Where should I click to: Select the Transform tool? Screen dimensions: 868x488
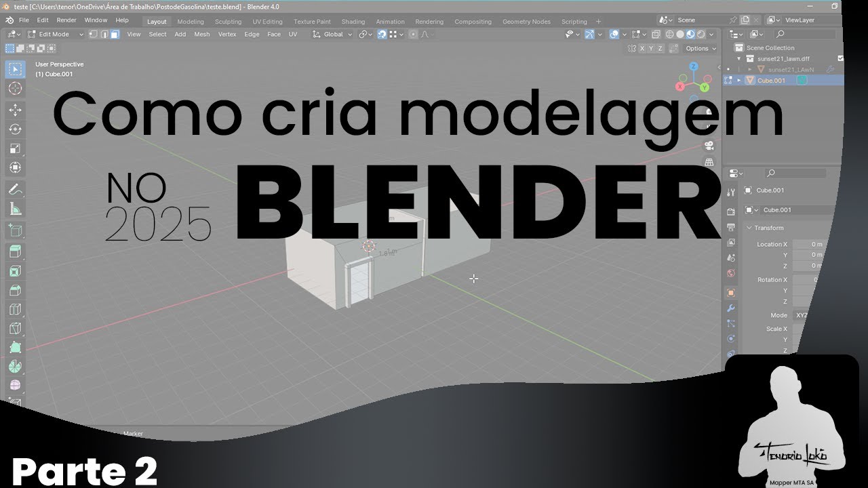coord(15,167)
